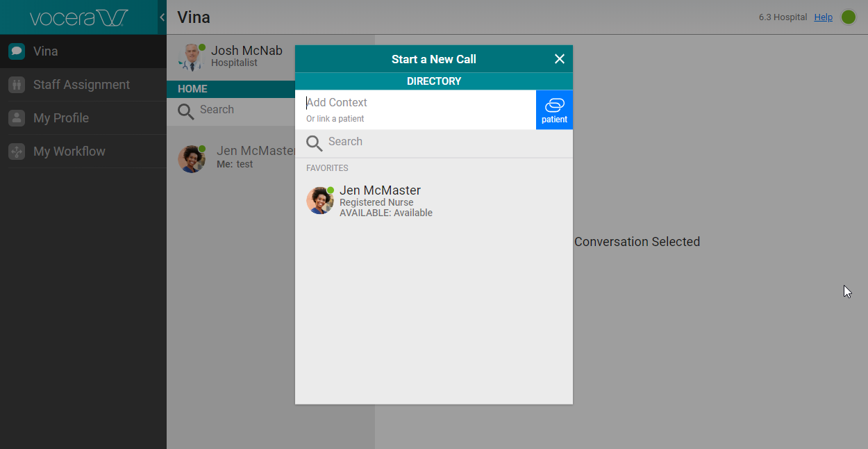868x449 pixels.
Task: Click the Search field in the dialog
Action: (x=444, y=142)
